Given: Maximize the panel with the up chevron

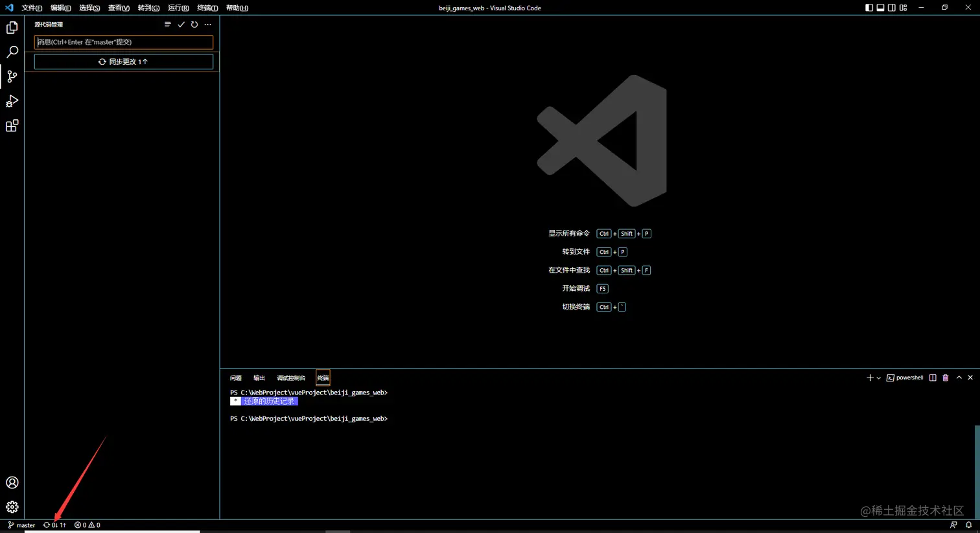Looking at the screenshot, I should (959, 378).
